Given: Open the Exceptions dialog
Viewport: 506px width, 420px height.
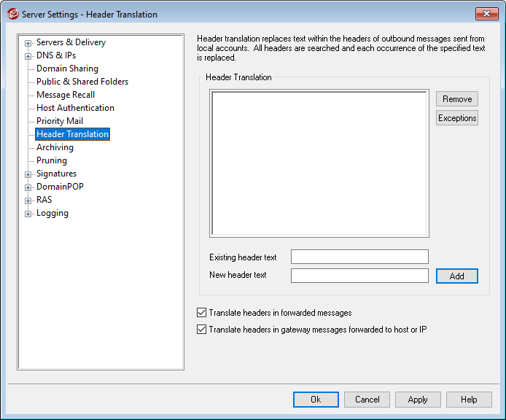Looking at the screenshot, I should (457, 118).
